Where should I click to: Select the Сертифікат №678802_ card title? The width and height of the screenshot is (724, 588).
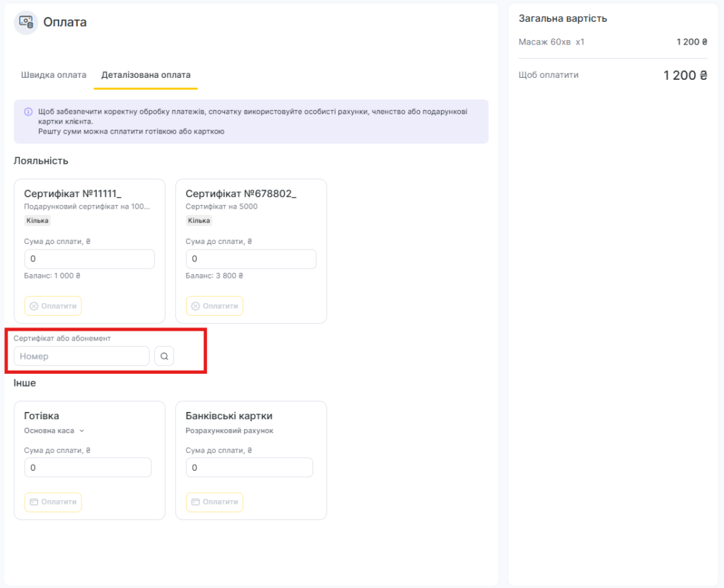[x=240, y=194]
